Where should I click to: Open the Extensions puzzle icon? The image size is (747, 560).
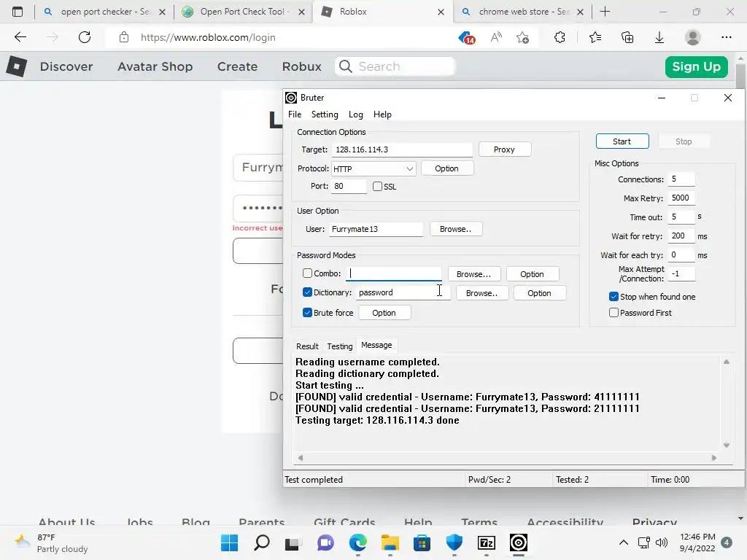pyautogui.click(x=560, y=37)
